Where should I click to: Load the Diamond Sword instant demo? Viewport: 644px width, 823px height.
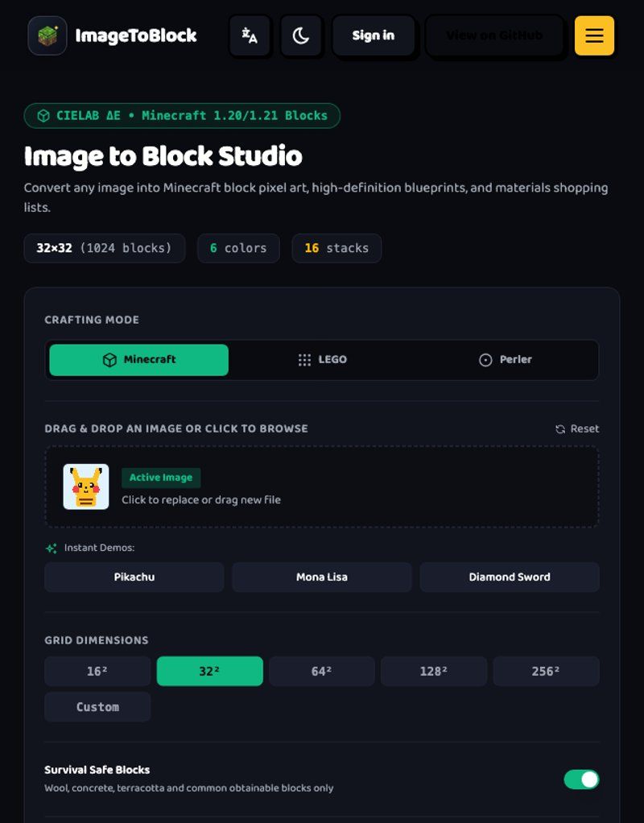click(509, 577)
